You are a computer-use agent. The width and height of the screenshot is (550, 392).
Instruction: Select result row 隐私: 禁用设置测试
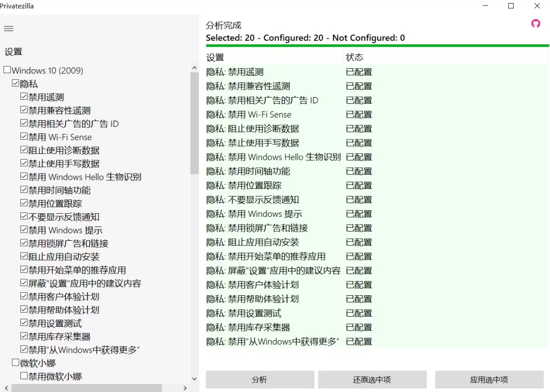click(x=377, y=314)
